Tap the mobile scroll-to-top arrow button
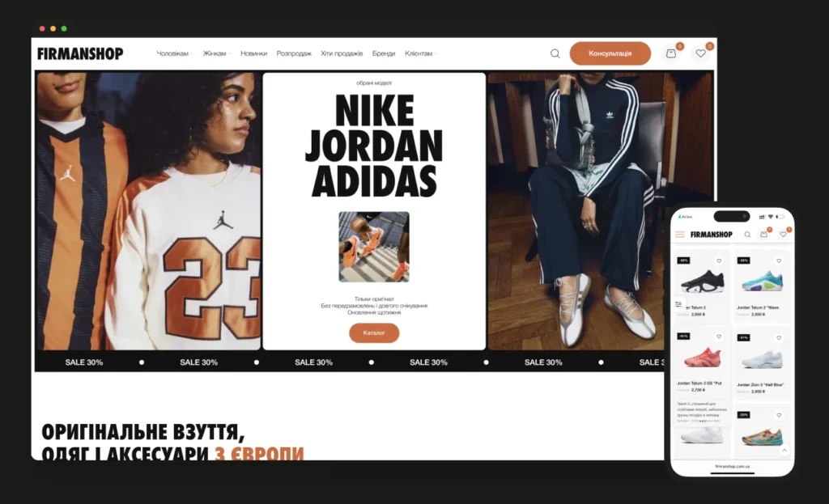This screenshot has height=504, width=829. pos(784,450)
